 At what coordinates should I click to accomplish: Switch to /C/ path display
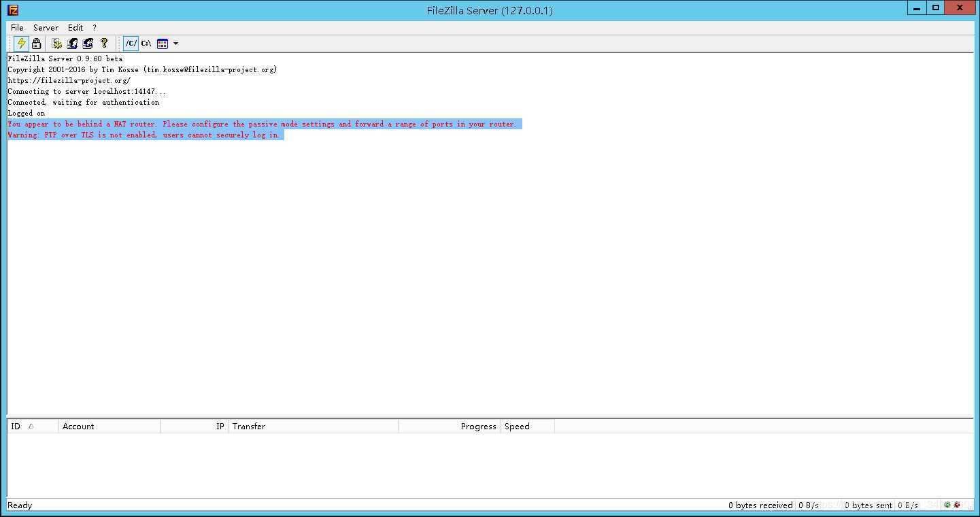[x=131, y=44]
